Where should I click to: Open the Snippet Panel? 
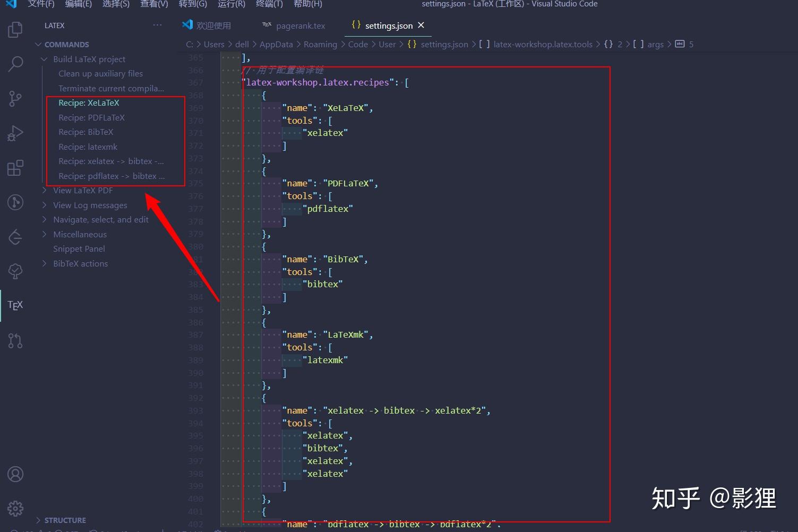79,248
